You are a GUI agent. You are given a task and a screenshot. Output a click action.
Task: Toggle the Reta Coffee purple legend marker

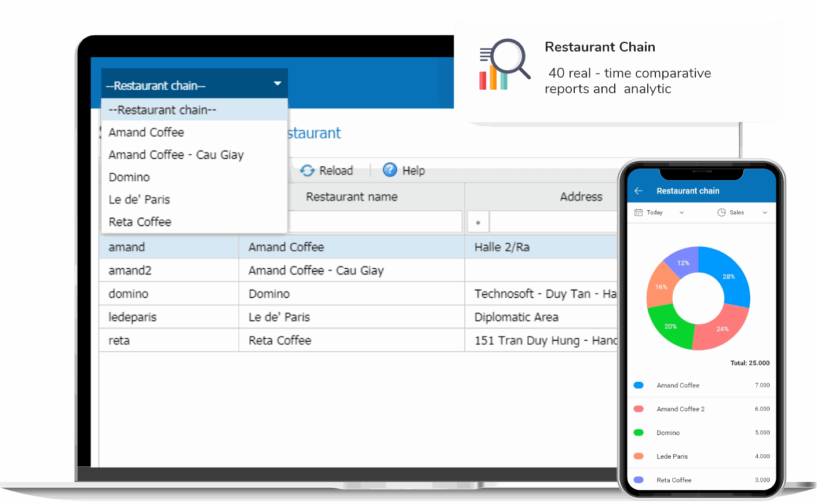click(x=639, y=480)
